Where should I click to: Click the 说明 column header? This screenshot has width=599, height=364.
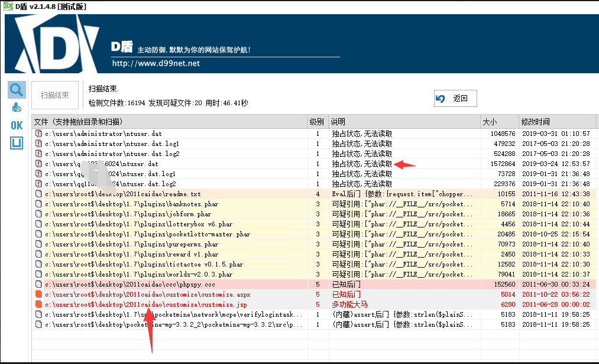click(x=338, y=122)
